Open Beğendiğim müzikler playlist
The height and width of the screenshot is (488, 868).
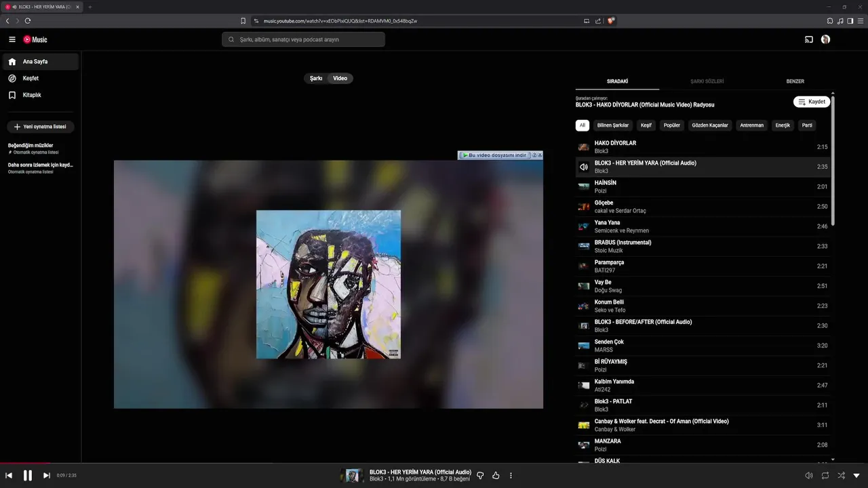(x=40, y=148)
